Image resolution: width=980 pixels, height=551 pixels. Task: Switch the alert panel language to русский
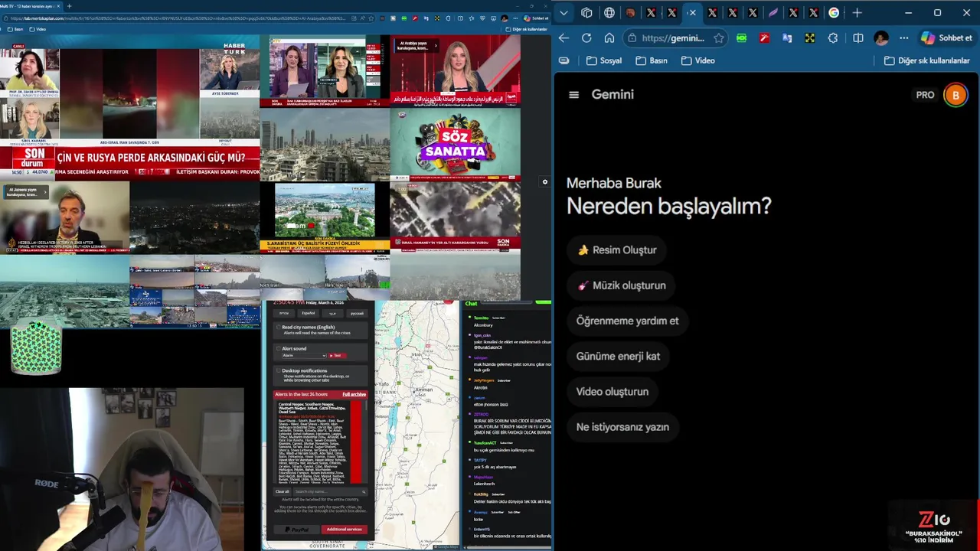[357, 313]
